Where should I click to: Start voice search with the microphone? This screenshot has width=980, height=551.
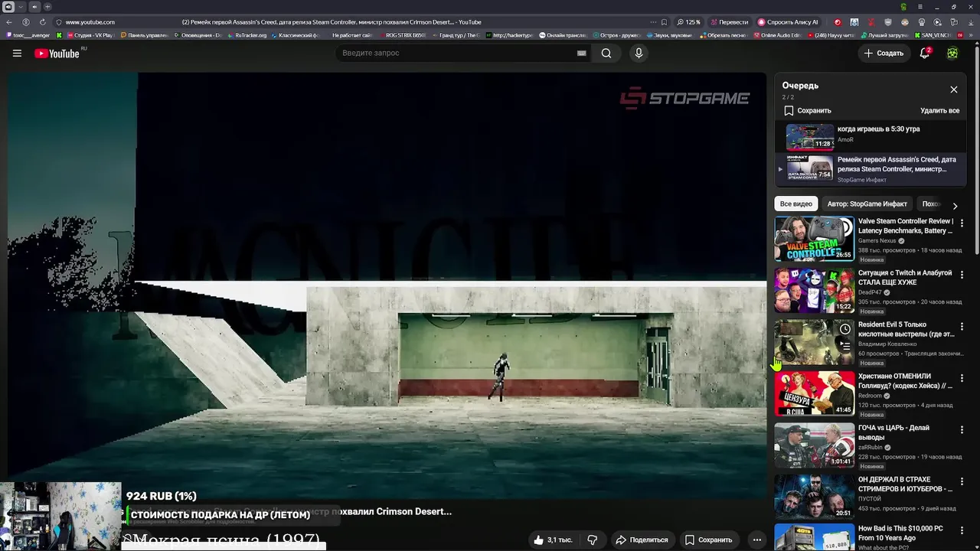coord(639,53)
